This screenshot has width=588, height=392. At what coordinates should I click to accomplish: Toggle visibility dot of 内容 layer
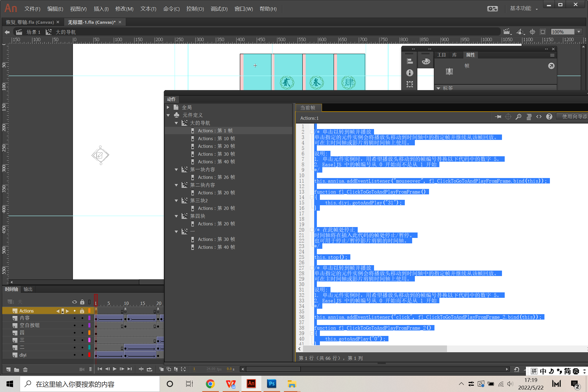[75, 318]
